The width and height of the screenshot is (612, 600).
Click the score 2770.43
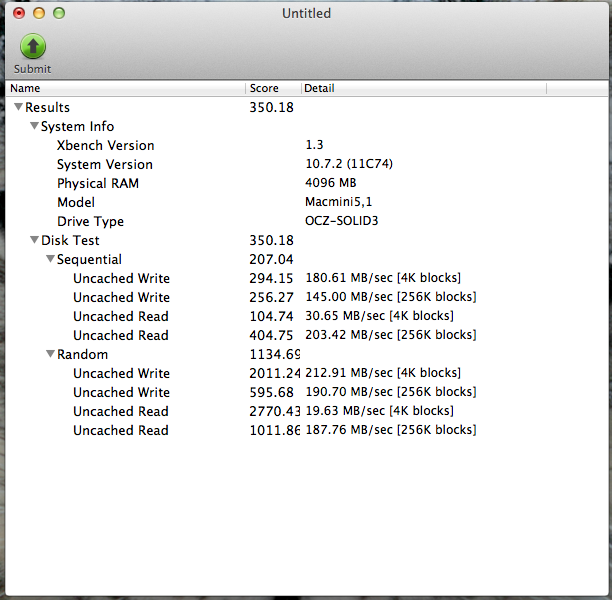point(275,411)
